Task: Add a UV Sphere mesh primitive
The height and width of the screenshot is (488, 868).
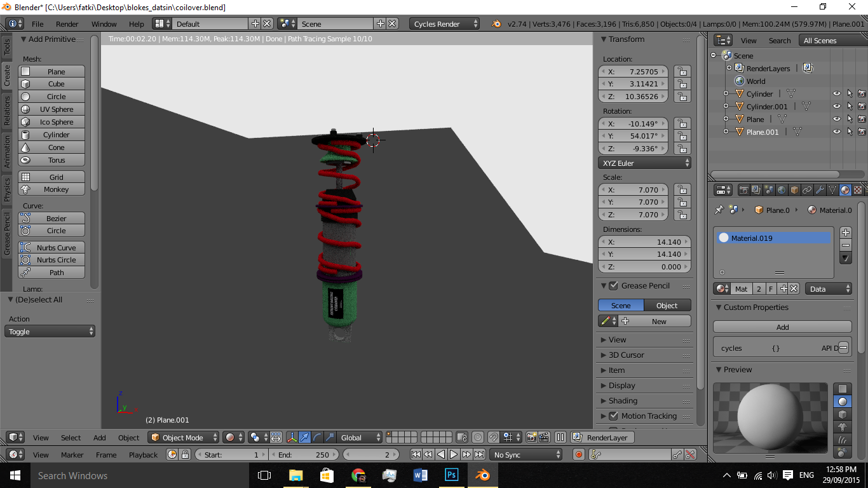Action: click(x=51, y=109)
